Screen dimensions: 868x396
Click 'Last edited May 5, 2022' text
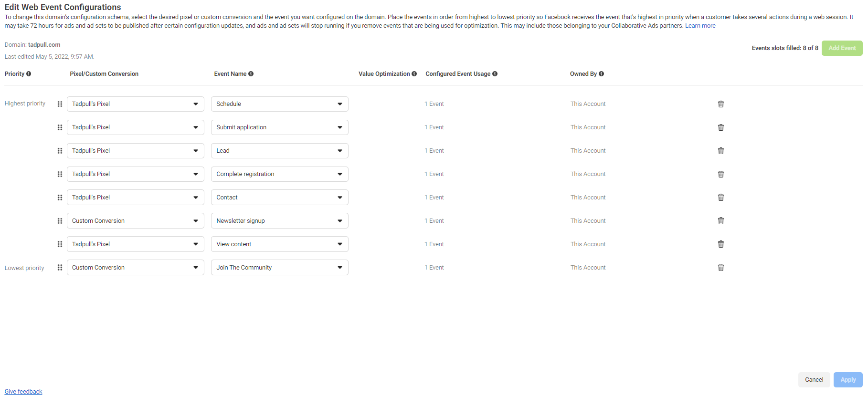(49, 57)
